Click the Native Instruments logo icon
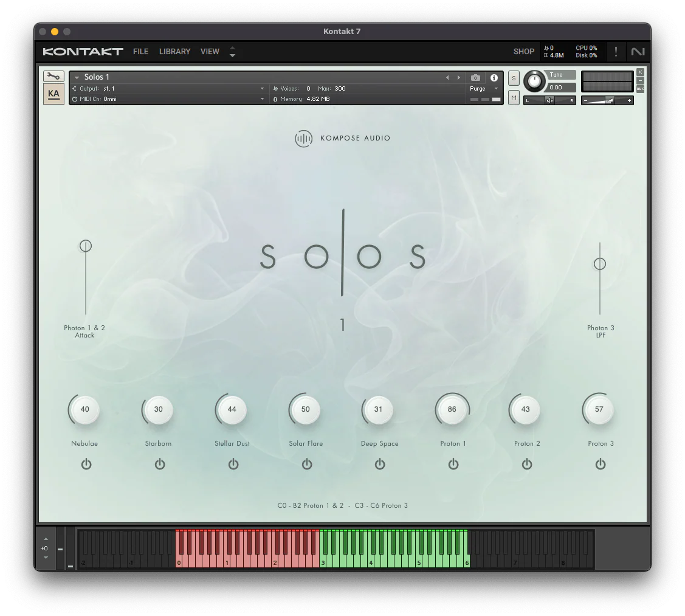The height and width of the screenshot is (616, 685). pyautogui.click(x=638, y=52)
